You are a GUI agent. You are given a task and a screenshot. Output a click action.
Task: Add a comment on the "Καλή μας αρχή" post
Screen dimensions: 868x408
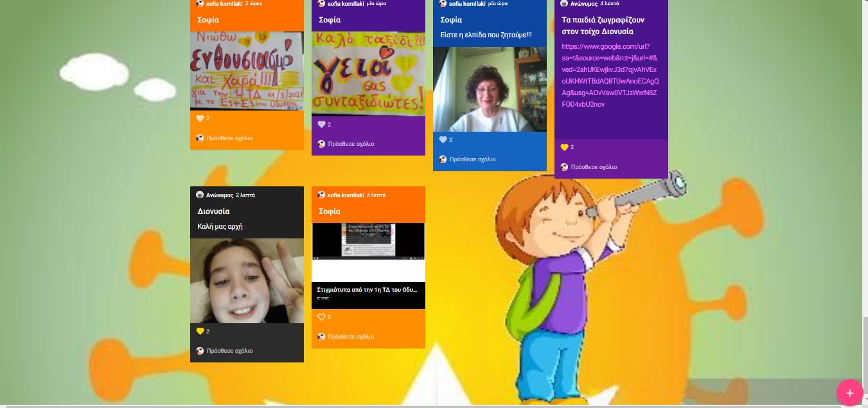229,351
